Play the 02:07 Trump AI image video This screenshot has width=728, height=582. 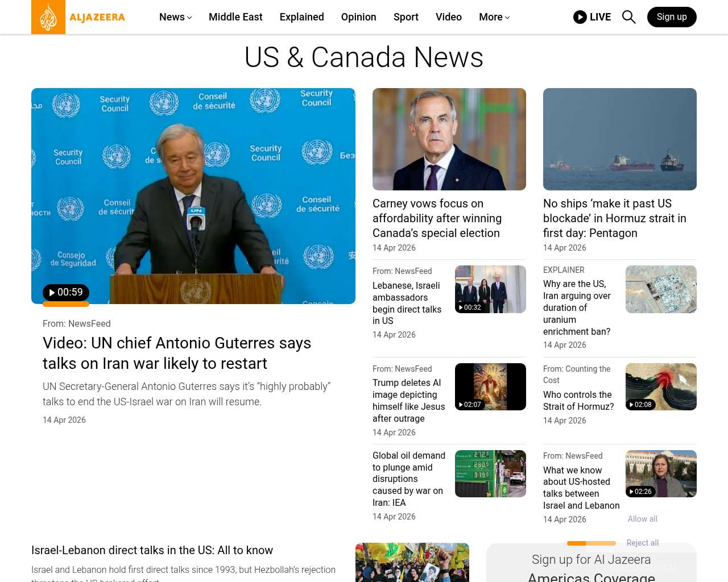[x=470, y=405]
